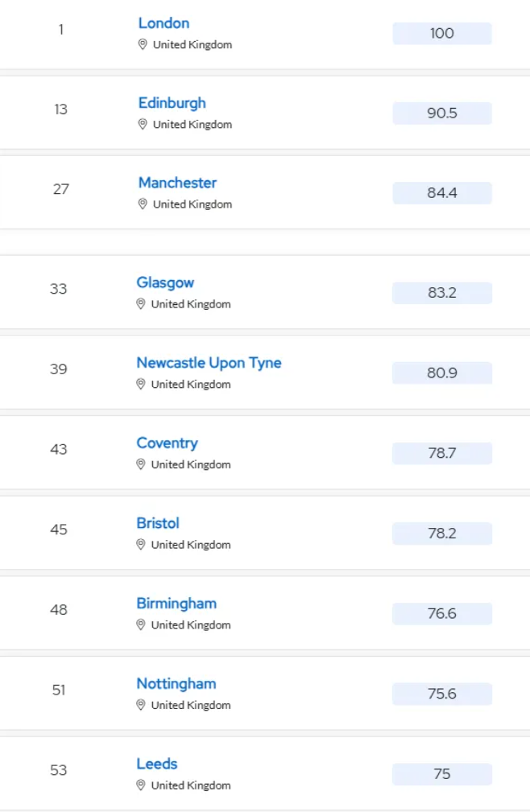This screenshot has width=530, height=812.
Task: Open the Newcastle Upon Tyne link
Action: 209,363
